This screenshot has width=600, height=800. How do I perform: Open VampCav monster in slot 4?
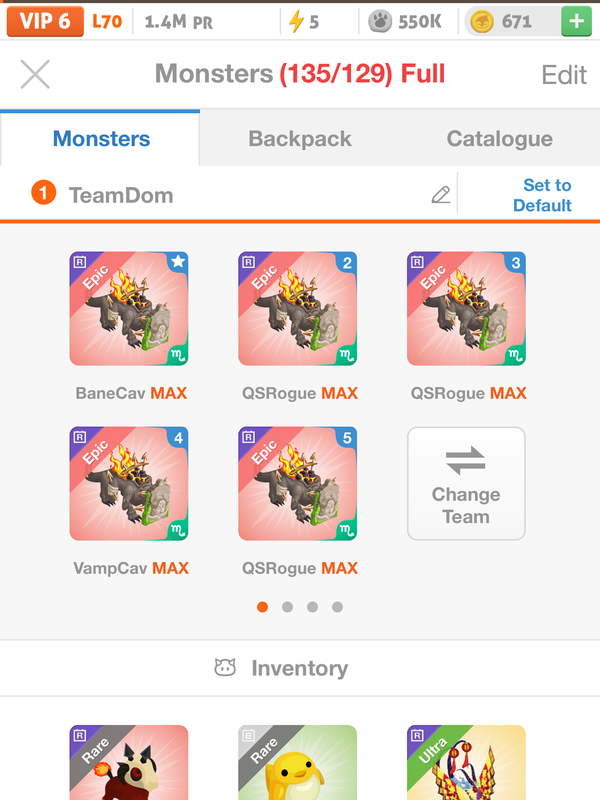pos(129,484)
